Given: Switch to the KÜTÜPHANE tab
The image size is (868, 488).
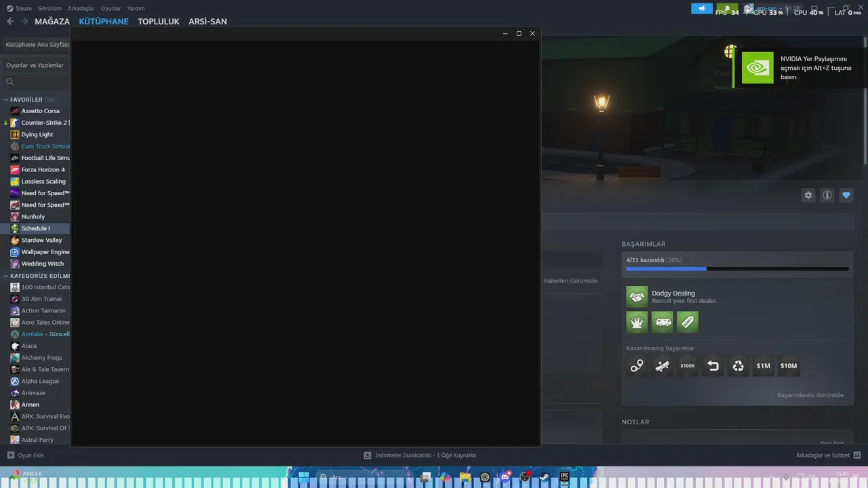Looking at the screenshot, I should [x=104, y=22].
